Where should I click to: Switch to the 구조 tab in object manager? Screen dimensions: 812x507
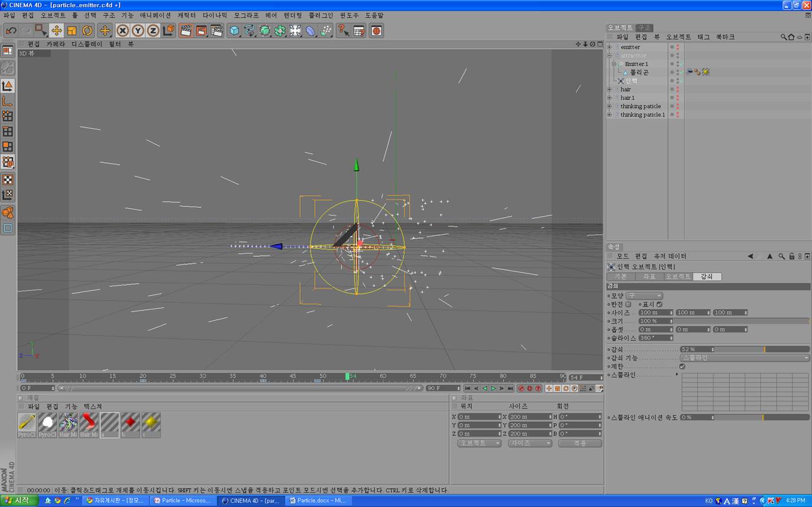point(644,28)
